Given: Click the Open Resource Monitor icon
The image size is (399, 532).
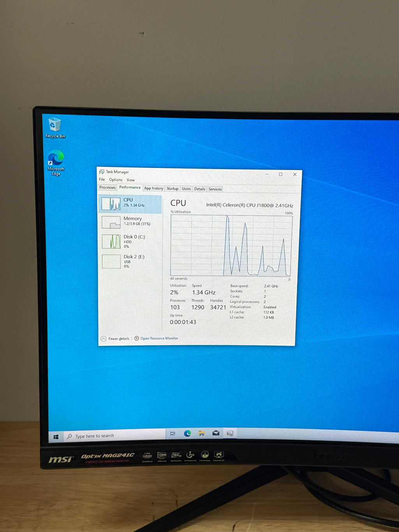Looking at the screenshot, I should point(137,338).
